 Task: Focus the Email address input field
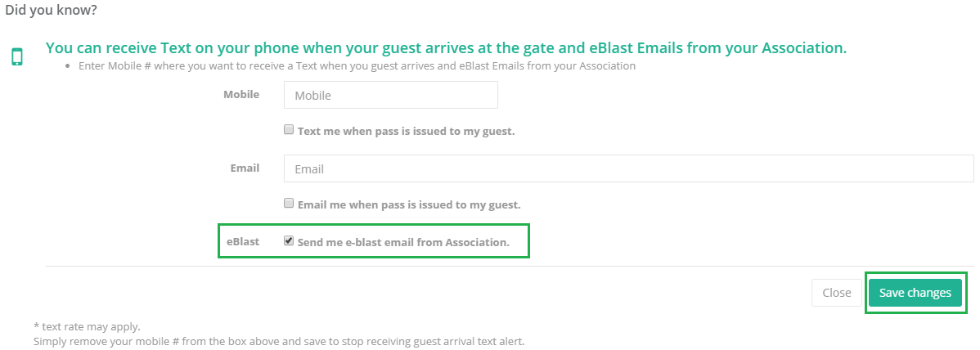click(x=627, y=168)
